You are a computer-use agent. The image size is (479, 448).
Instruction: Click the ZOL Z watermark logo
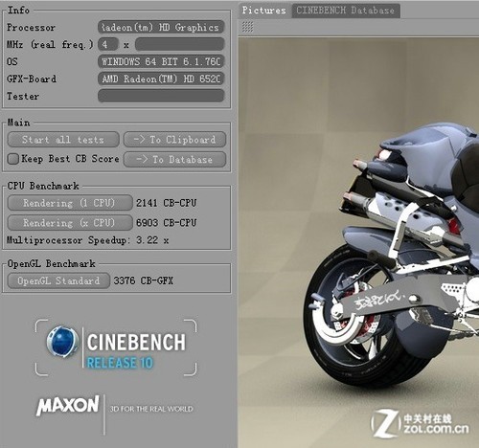pyautogui.click(x=385, y=423)
